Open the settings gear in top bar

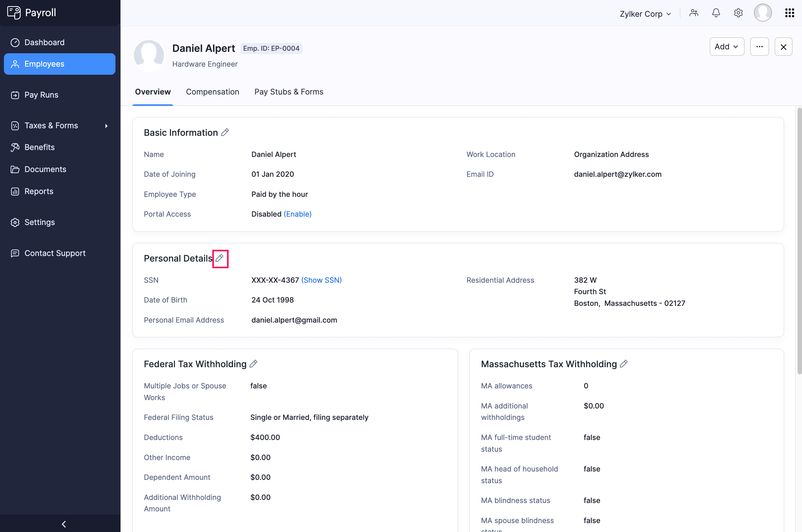pos(738,13)
